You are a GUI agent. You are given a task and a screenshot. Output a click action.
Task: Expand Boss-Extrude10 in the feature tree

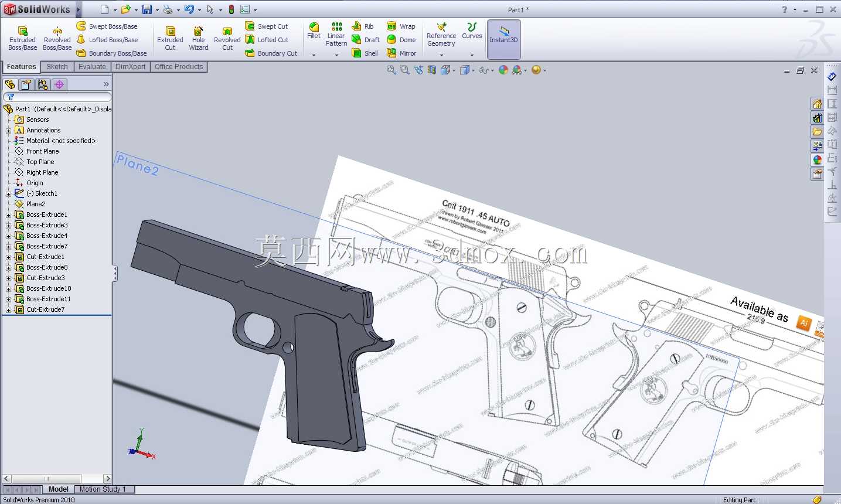[x=8, y=289]
